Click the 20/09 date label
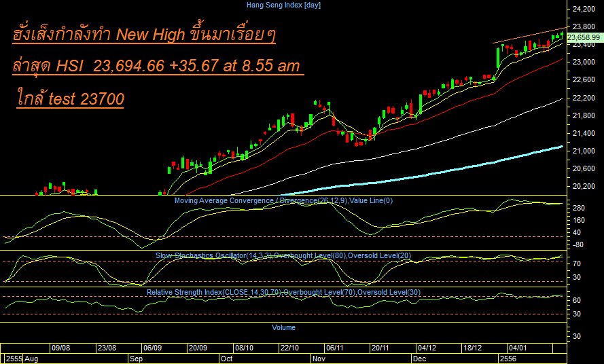This screenshot has height=364, width=604. point(198,348)
